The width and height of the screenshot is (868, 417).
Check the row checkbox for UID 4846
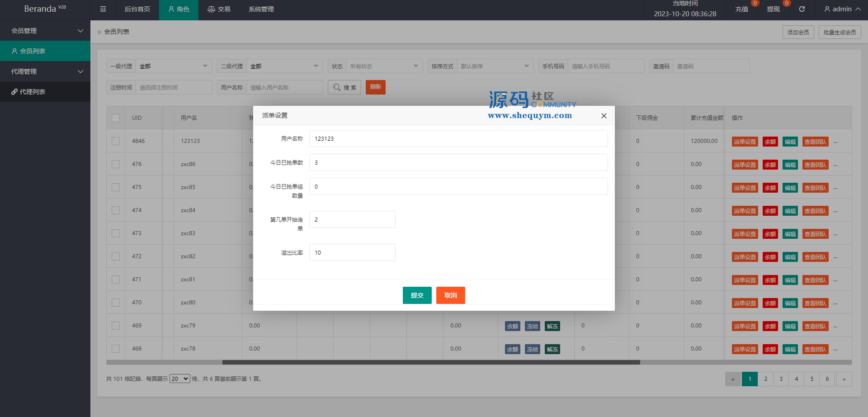pyautogui.click(x=116, y=141)
